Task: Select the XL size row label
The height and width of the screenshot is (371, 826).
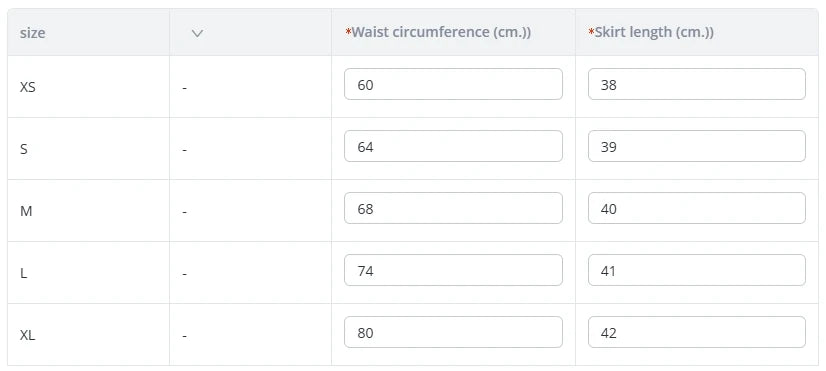Action: coord(27,335)
